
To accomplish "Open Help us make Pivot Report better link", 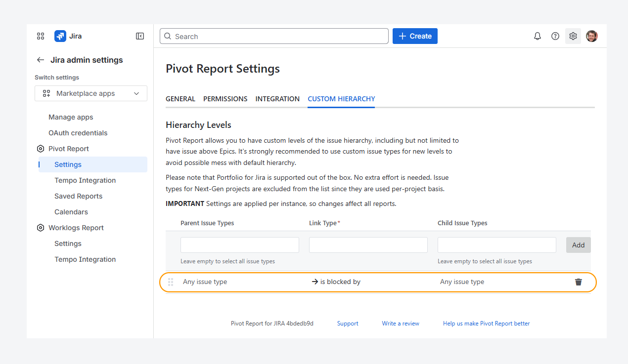I will [x=487, y=324].
